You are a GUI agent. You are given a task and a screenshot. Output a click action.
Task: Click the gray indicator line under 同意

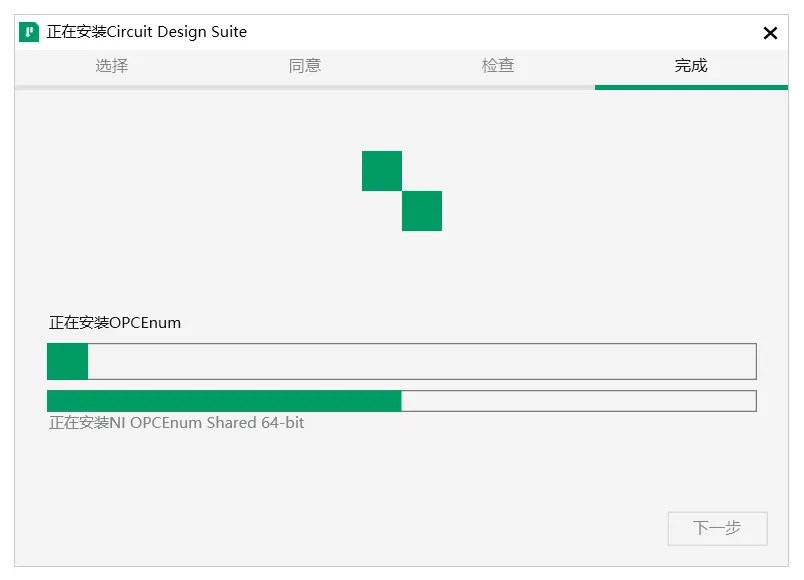[305, 87]
